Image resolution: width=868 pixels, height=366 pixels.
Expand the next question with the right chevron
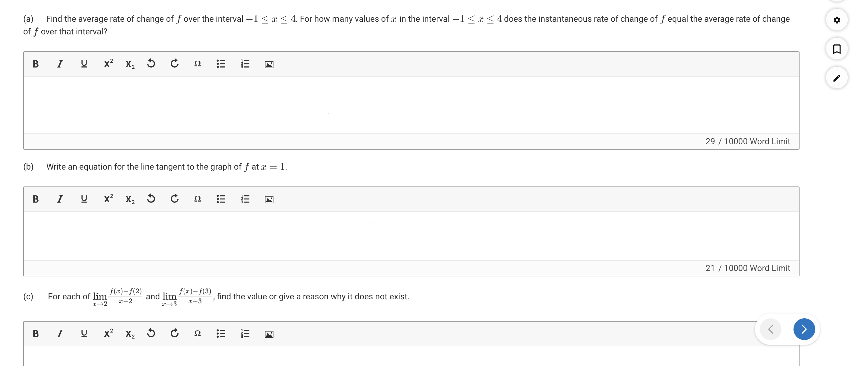[804, 329]
